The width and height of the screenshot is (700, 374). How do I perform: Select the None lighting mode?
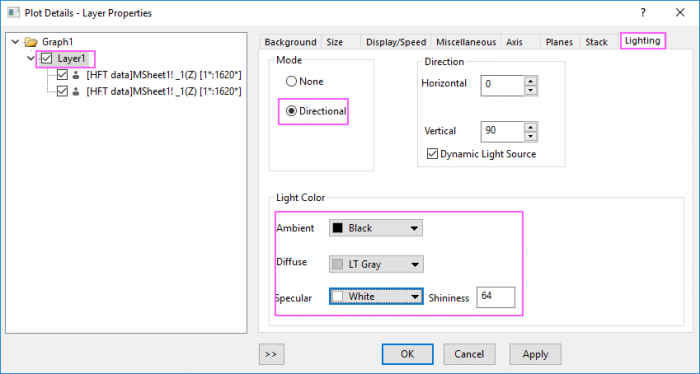[292, 81]
